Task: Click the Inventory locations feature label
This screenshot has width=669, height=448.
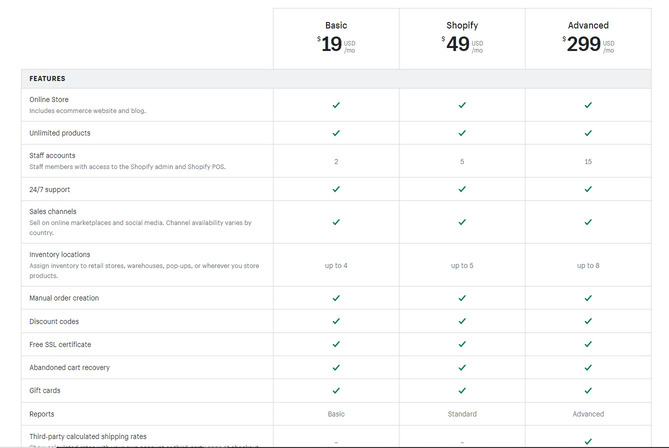Action: point(60,255)
